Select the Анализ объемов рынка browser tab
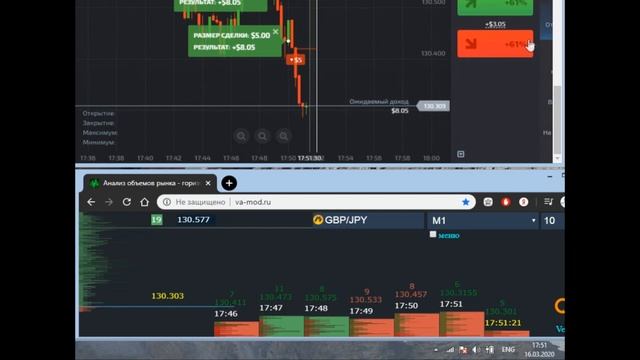The width and height of the screenshot is (640, 360). pos(149,183)
